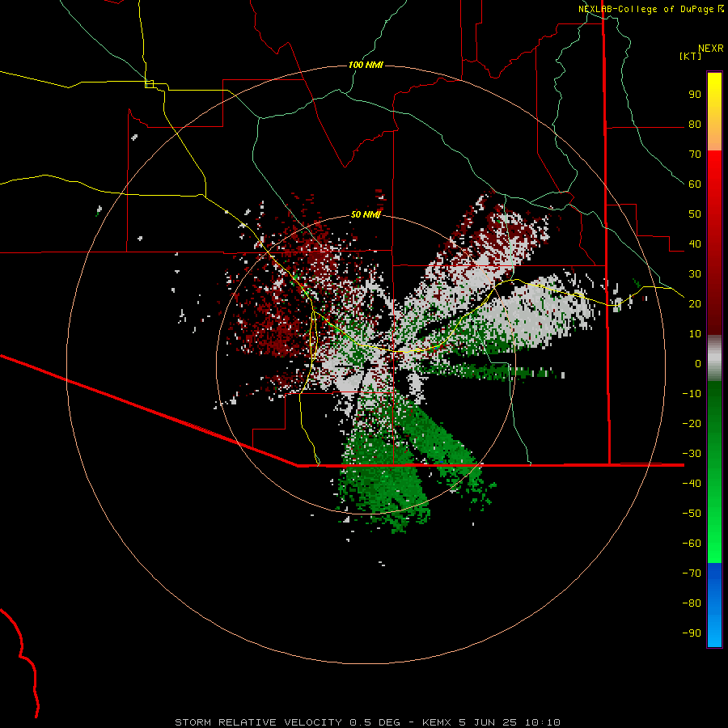The image size is (728, 728).
Task: Click the -40 value on velocity scale
Action: coord(692,484)
